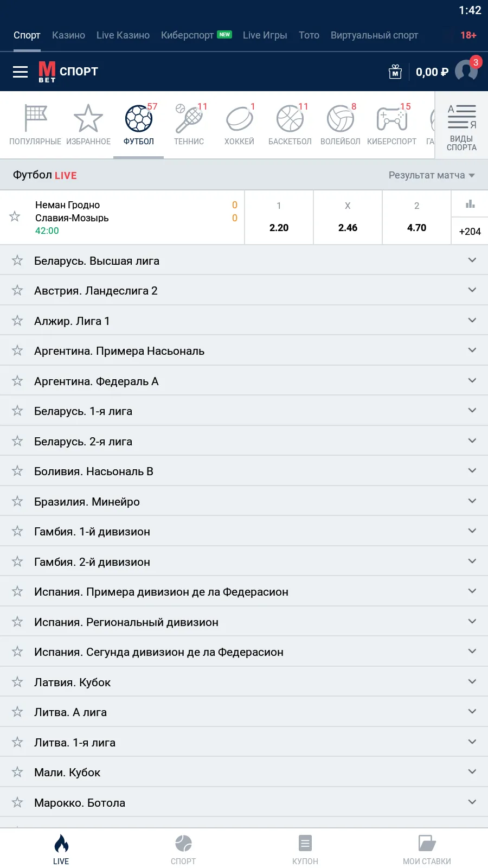Add Бразилия. Минейро to favorites
The image size is (488, 868).
[17, 501]
